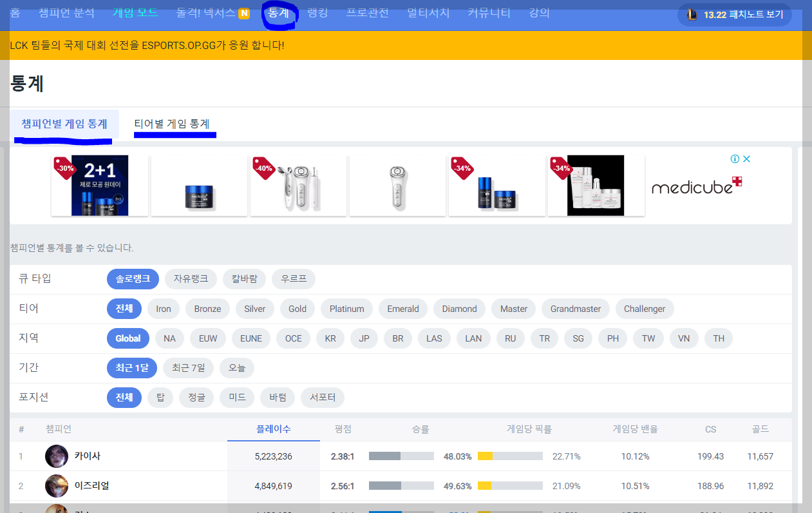Select the KR region filter

pyautogui.click(x=330, y=338)
